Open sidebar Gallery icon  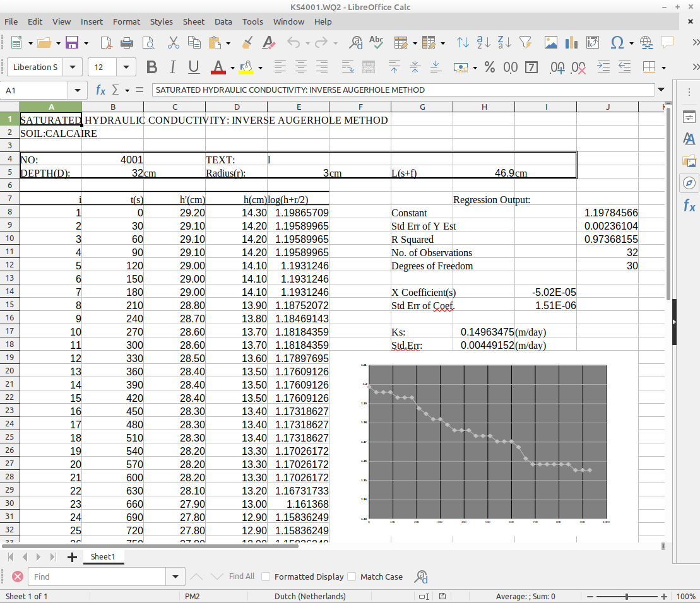coord(689,161)
